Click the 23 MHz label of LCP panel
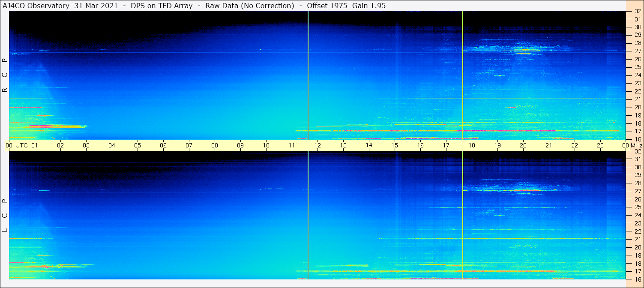This screenshot has width=644, height=288. tap(638, 223)
